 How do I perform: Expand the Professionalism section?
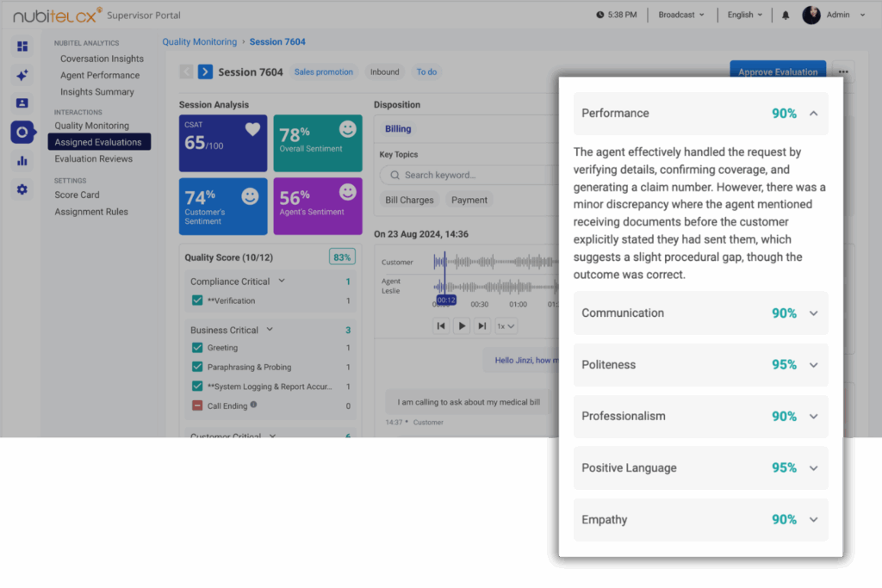click(813, 417)
